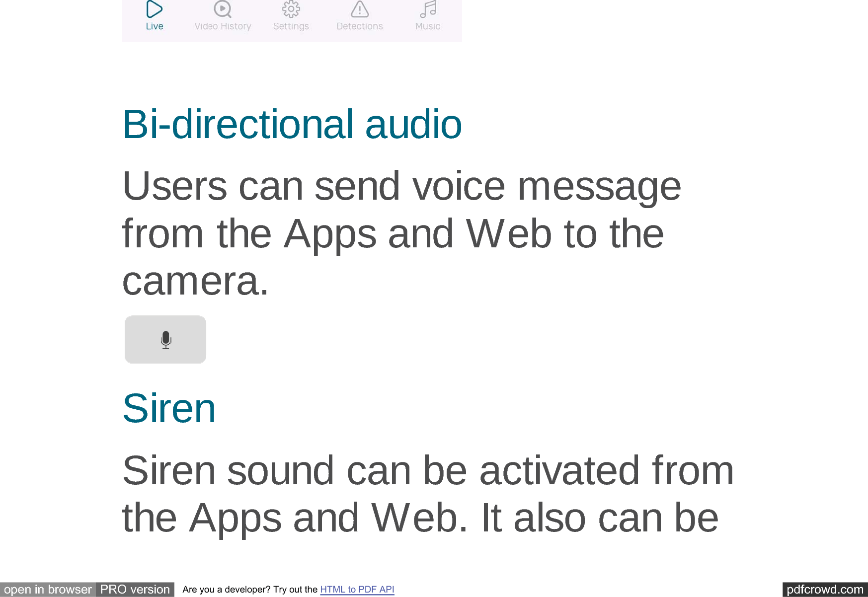Click the open in browser button

click(x=48, y=590)
